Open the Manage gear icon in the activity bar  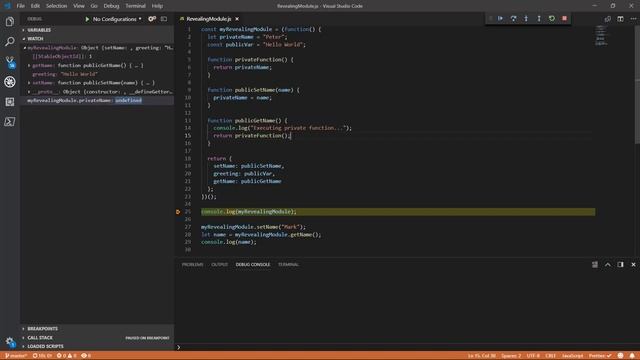click(10, 342)
